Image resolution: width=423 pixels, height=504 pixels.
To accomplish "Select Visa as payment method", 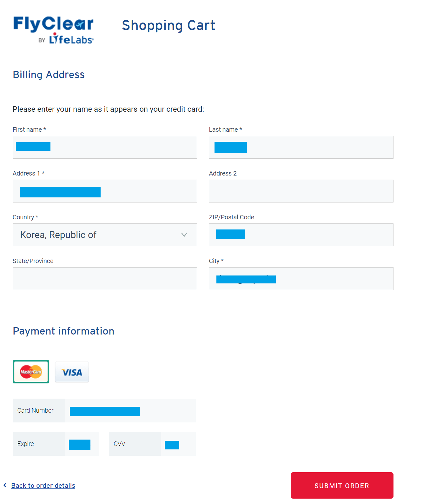I will (72, 372).
